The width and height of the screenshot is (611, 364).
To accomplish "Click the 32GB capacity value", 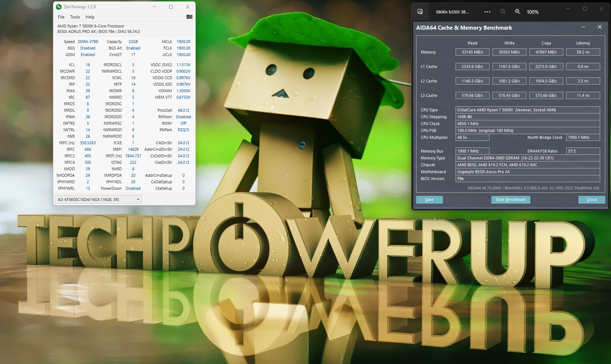I will (133, 42).
